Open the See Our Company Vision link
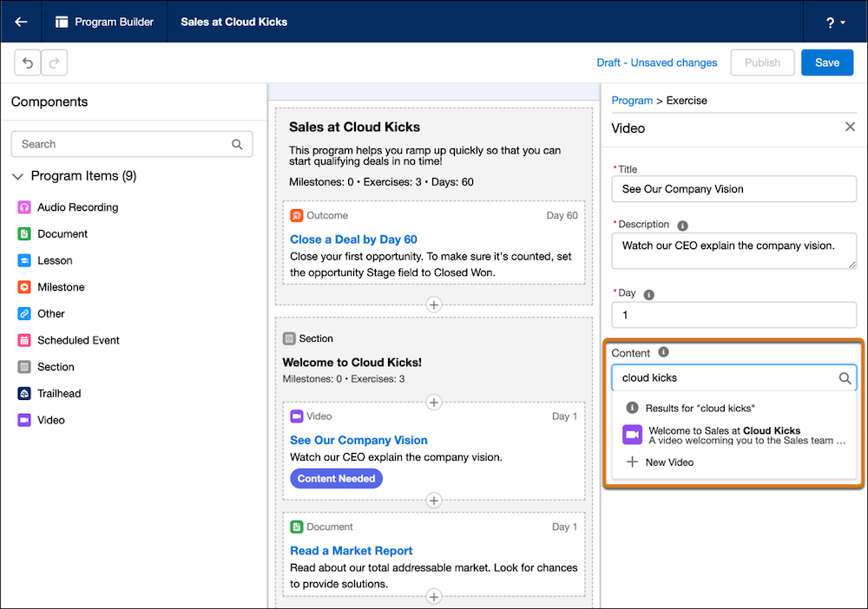 click(358, 440)
